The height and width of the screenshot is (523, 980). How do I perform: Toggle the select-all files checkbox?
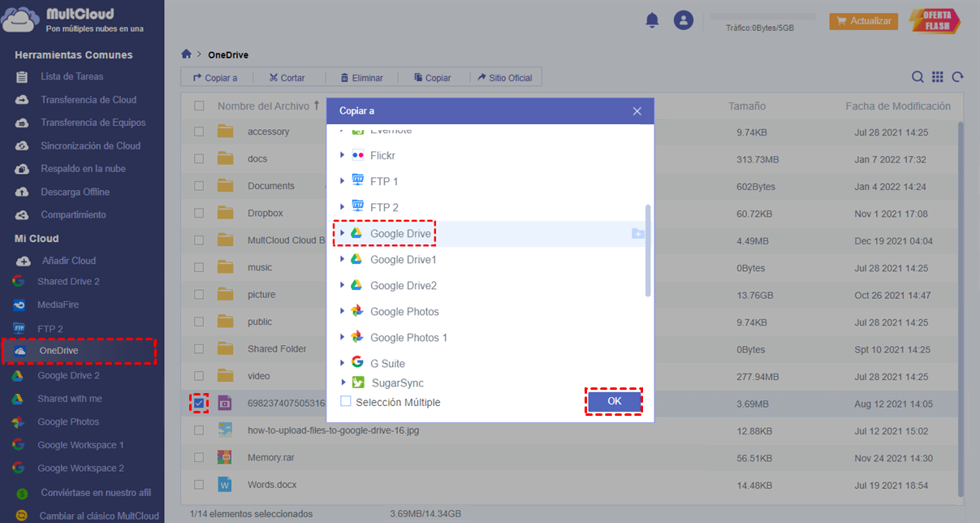(x=200, y=106)
